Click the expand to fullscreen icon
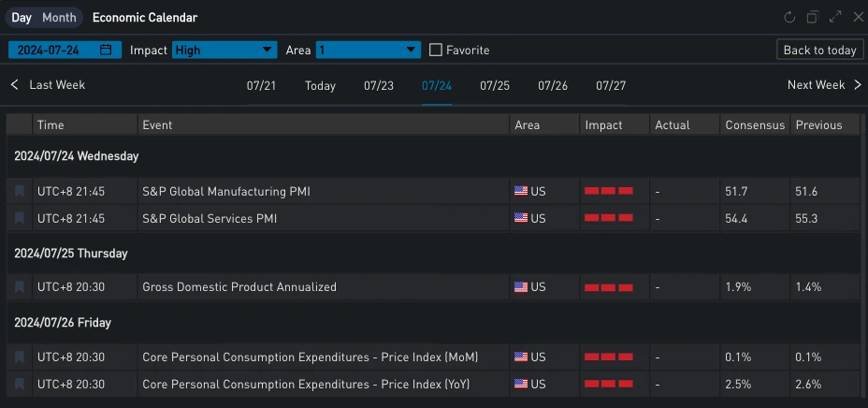 point(835,18)
